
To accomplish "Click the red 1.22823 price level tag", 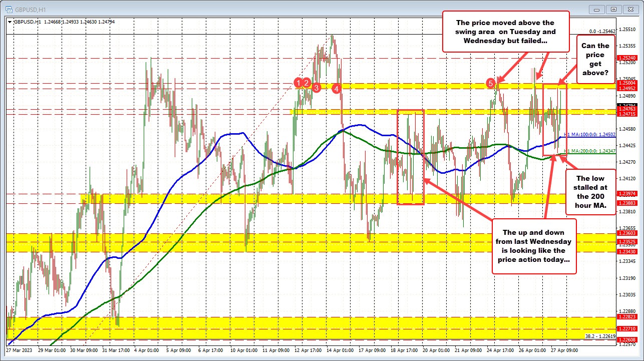I will 628,317.
